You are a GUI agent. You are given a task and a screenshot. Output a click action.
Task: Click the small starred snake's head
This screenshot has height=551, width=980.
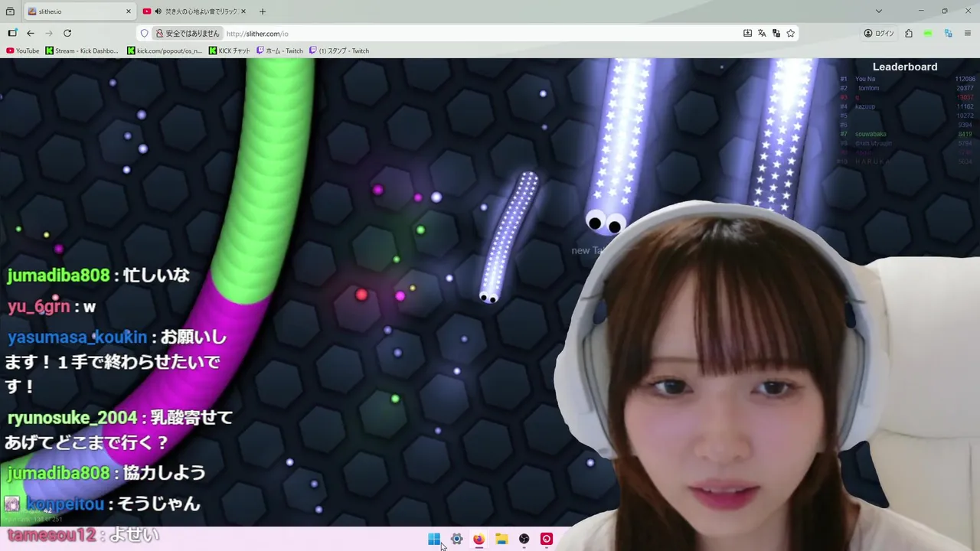pos(488,297)
